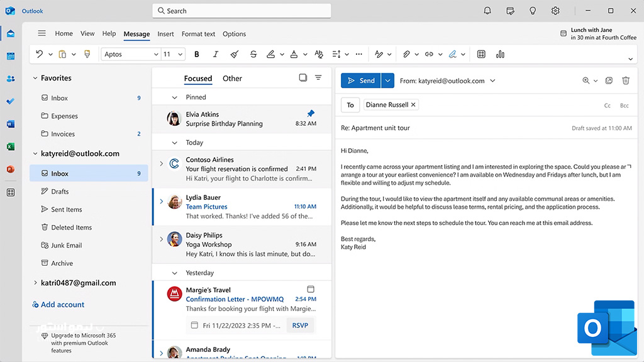This screenshot has height=362, width=644.
Task: Open the Calendar app in the sidebar
Action: tap(11, 56)
